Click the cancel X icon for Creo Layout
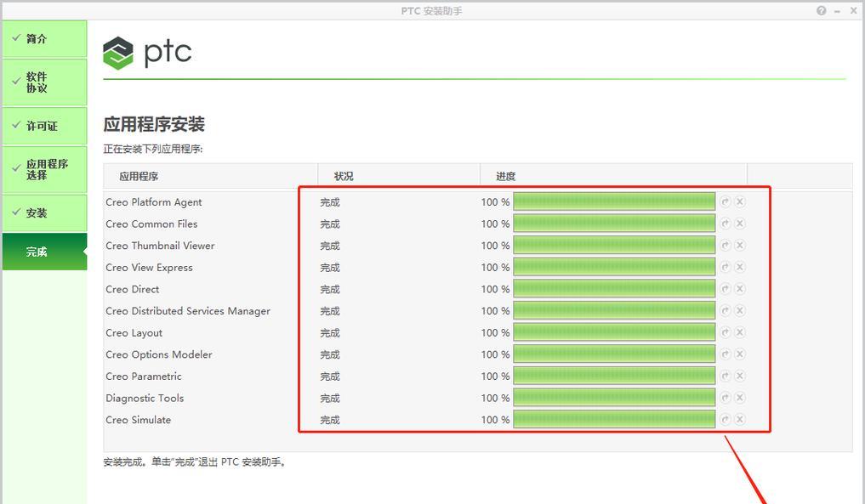 click(x=740, y=332)
